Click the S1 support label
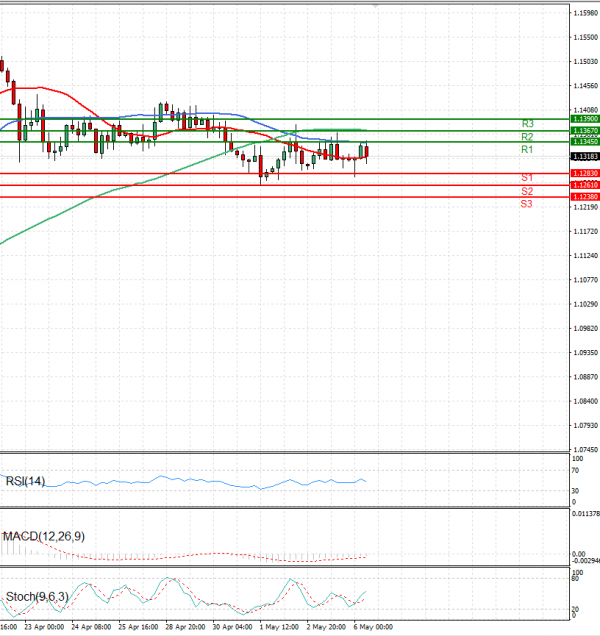 pos(527,178)
